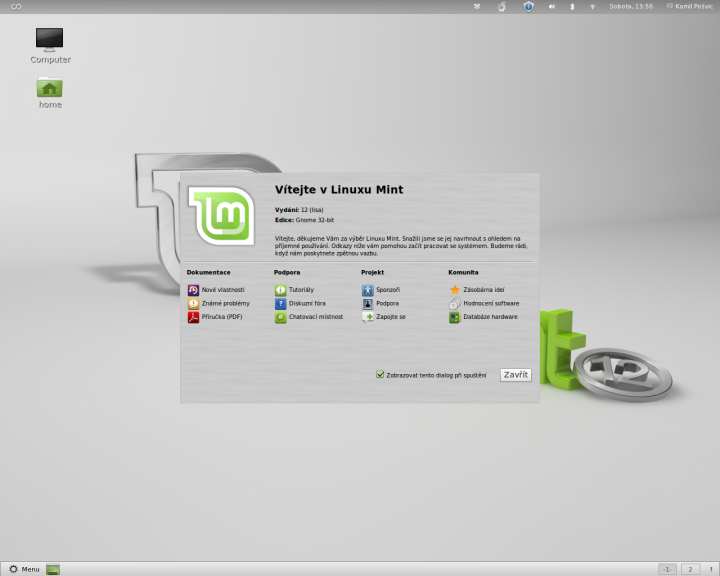720x576 pixels.
Task: Click the Zásobárna idejí star icon
Action: pyautogui.click(x=455, y=290)
